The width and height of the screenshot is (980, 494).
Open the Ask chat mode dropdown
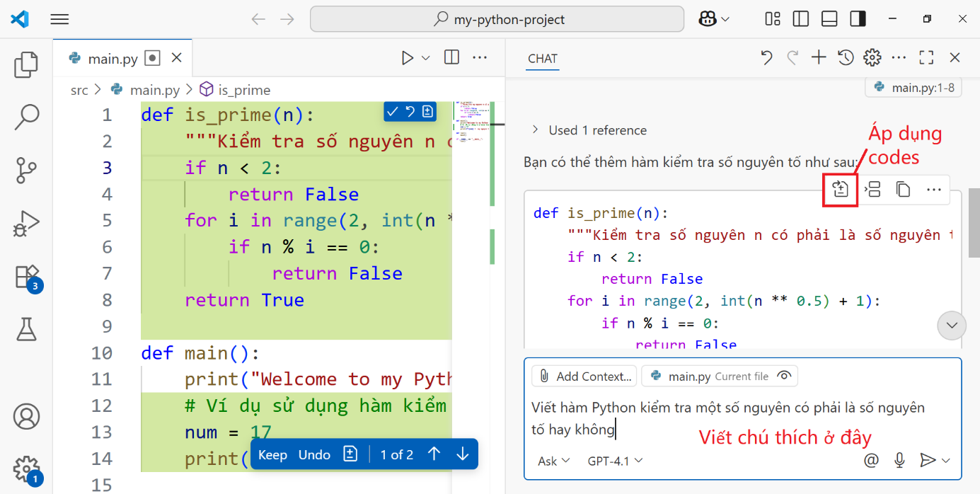[x=553, y=461]
